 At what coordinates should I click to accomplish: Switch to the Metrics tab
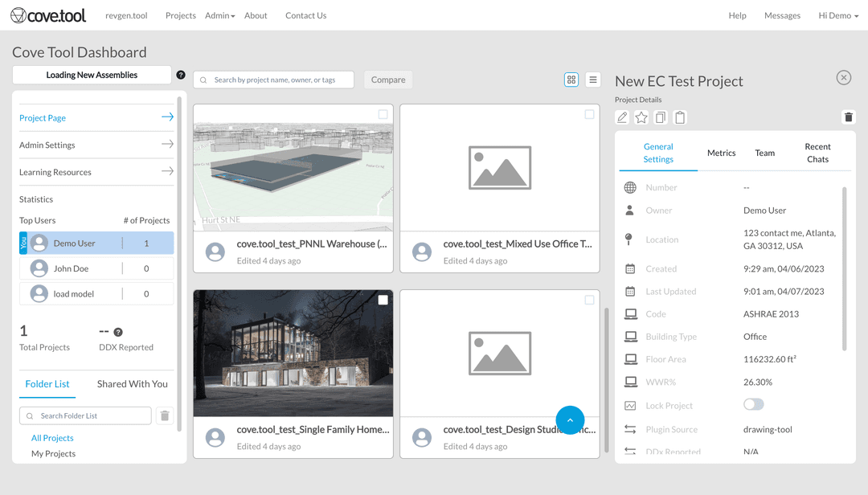pyautogui.click(x=721, y=153)
